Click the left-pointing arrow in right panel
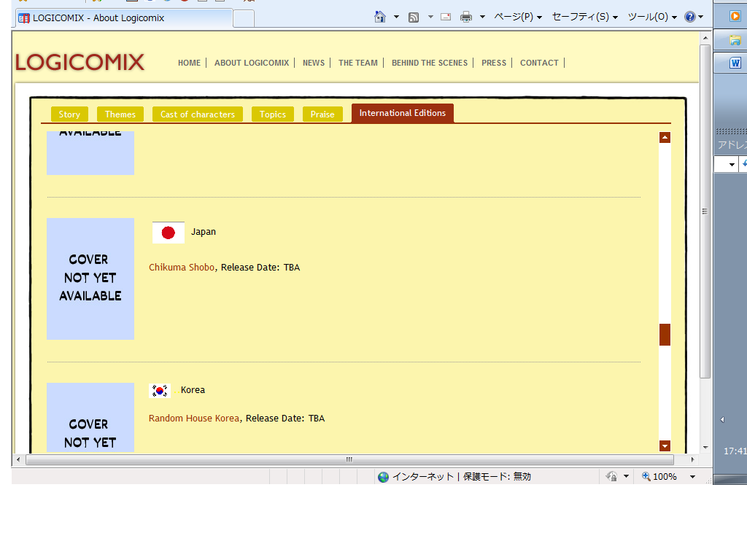747x560 pixels. click(723, 419)
